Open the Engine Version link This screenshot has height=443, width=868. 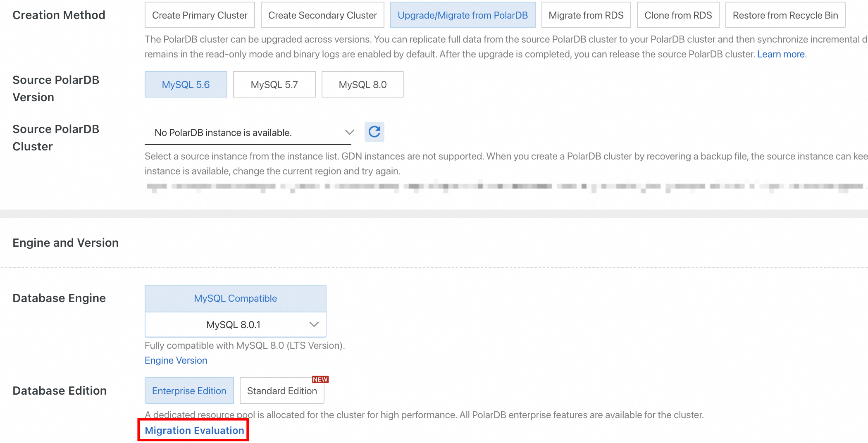tap(176, 360)
